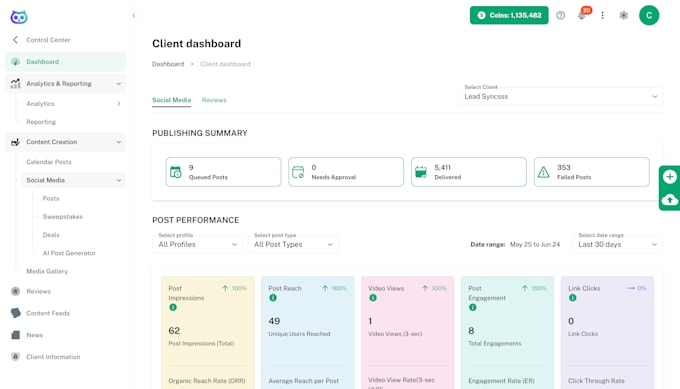Open the help question mark icon
This screenshot has height=389, width=680.
(x=561, y=15)
